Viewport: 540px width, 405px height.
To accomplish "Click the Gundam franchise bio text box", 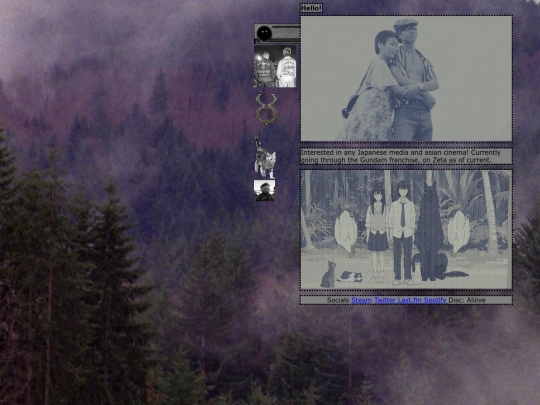I will pyautogui.click(x=406, y=156).
